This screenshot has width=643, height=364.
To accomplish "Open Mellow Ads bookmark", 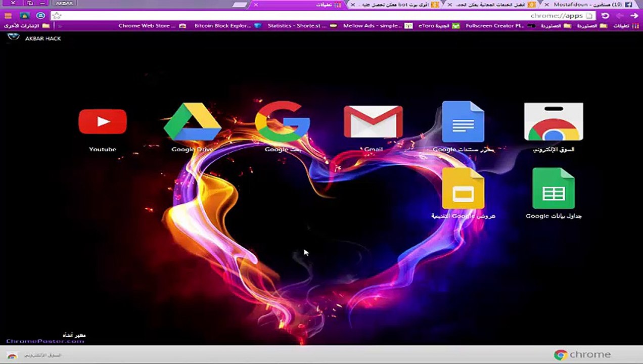I will (x=378, y=26).
